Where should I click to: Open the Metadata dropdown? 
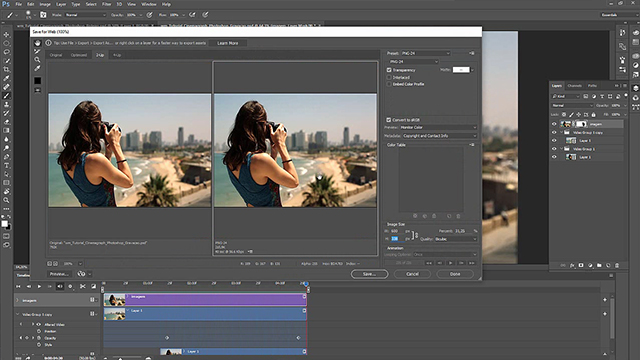point(439,136)
